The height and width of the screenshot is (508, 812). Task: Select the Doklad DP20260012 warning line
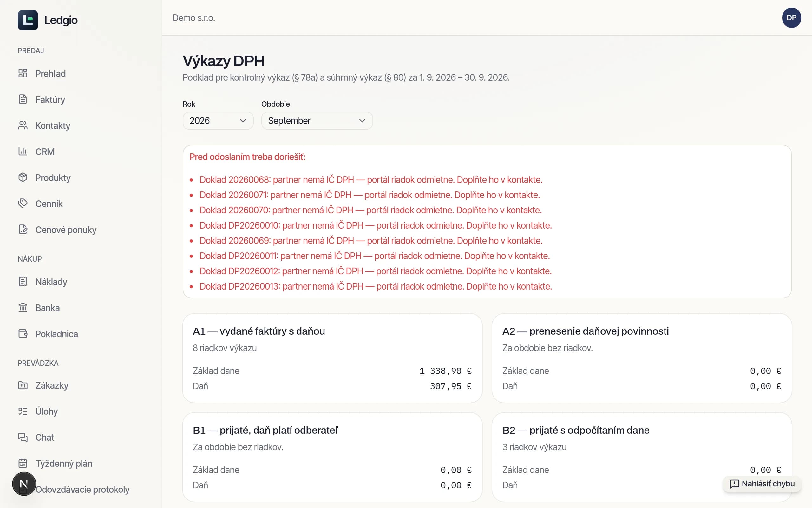pos(376,271)
